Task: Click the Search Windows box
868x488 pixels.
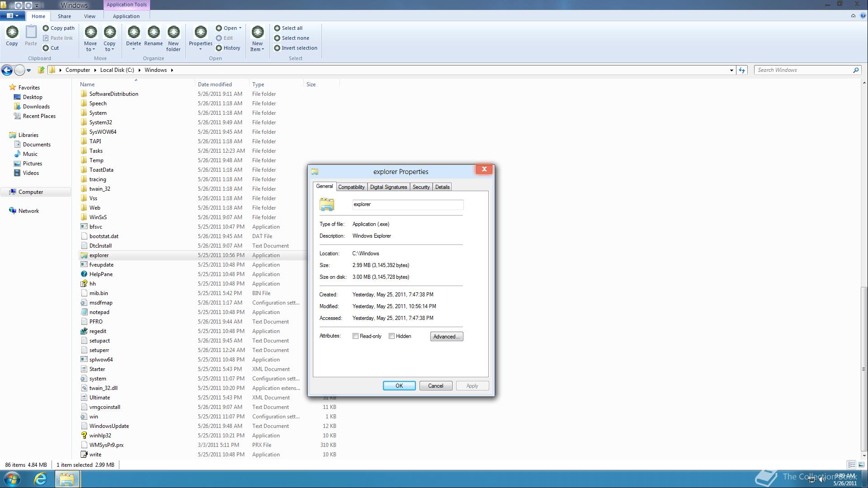Action: click(804, 70)
